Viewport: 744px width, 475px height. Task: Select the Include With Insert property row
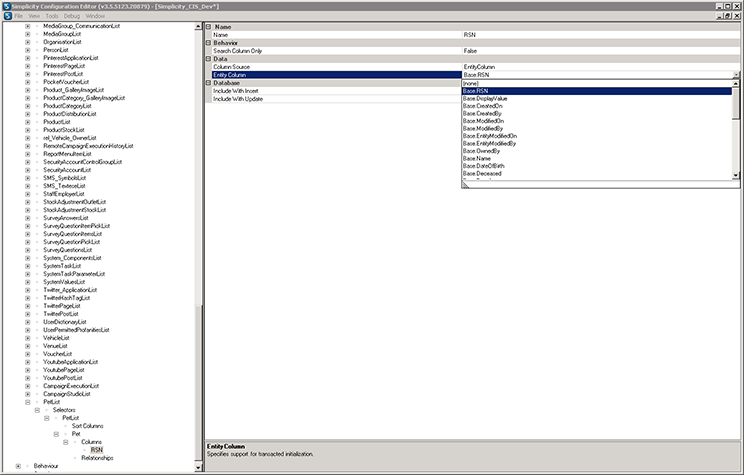click(336, 91)
